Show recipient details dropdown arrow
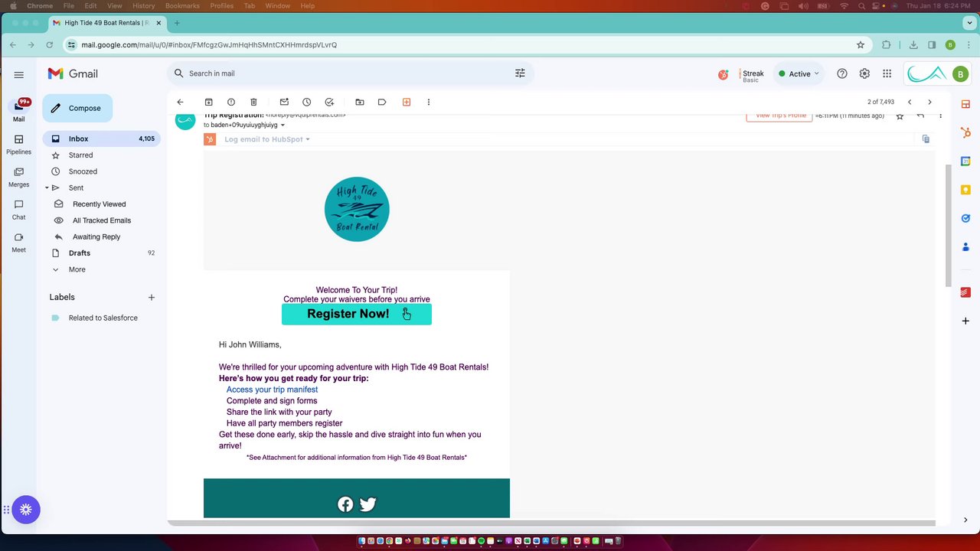This screenshot has height=551, width=980. point(283,126)
